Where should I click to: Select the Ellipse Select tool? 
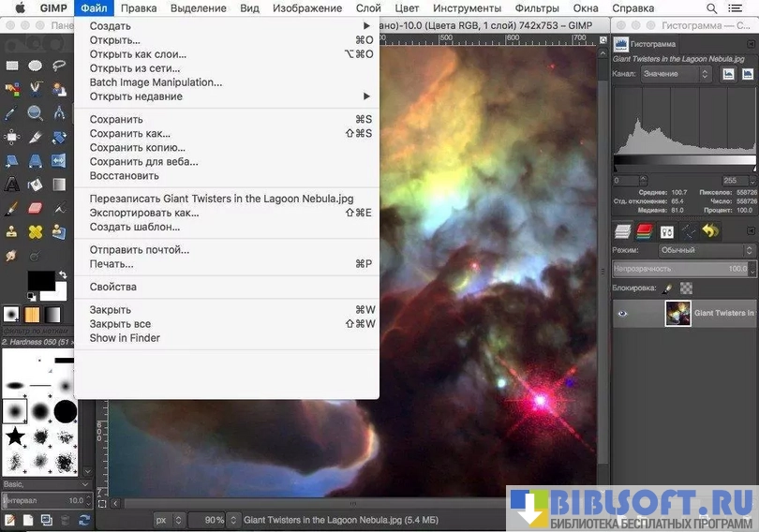point(36,66)
